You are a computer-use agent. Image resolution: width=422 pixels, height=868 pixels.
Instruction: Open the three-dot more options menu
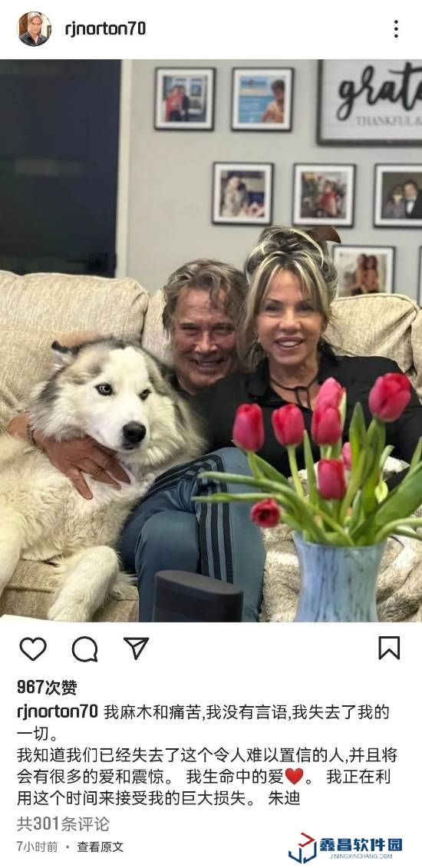(x=396, y=29)
